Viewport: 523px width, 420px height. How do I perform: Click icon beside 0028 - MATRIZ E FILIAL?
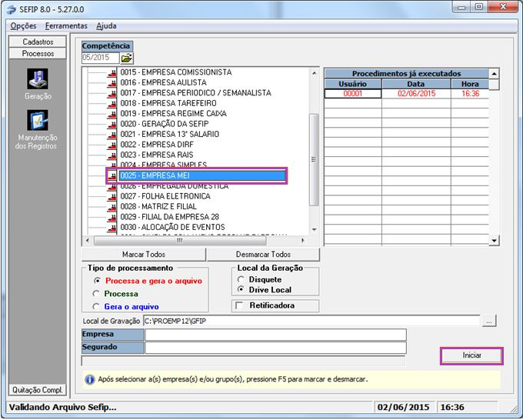pos(112,207)
